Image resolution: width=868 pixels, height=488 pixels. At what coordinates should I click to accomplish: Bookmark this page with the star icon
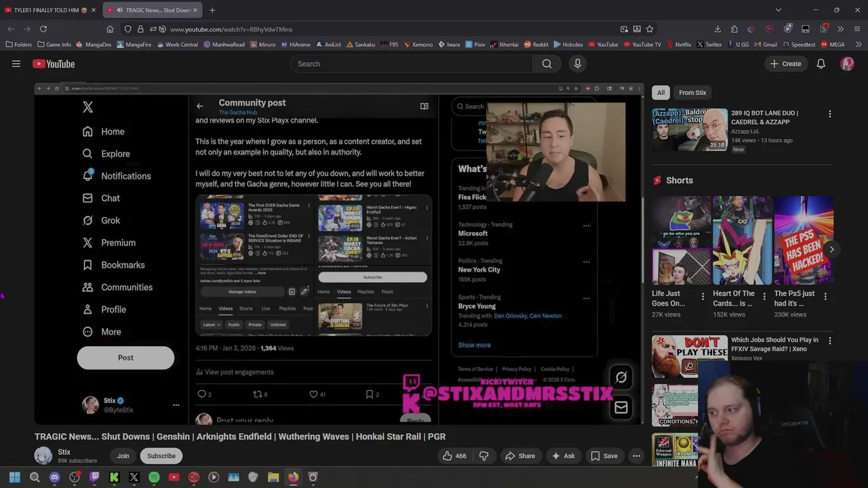click(650, 29)
